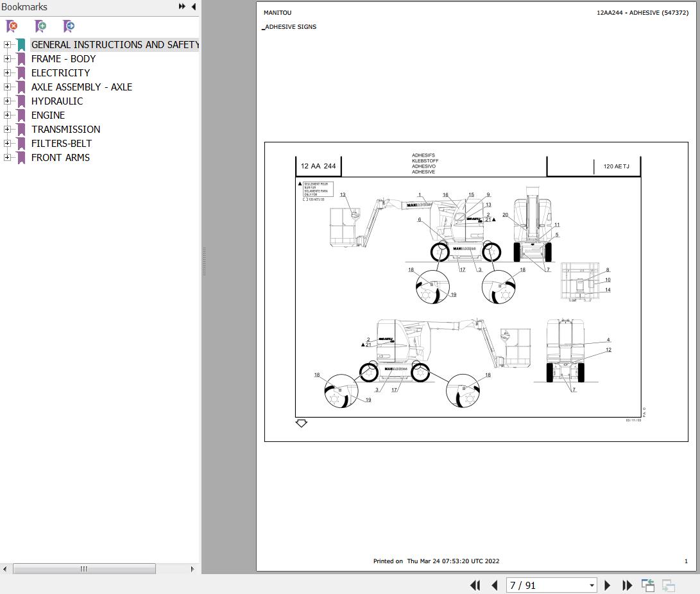Click the FRONT ARMS bookmark ribbon icon

click(x=21, y=158)
